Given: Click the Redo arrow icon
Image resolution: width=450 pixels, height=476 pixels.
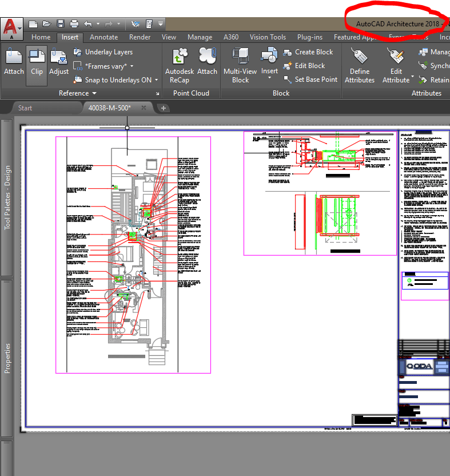Looking at the screenshot, I should pyautogui.click(x=108, y=24).
